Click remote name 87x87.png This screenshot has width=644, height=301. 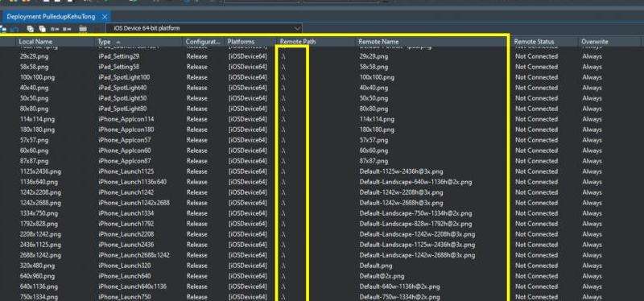[x=374, y=161]
